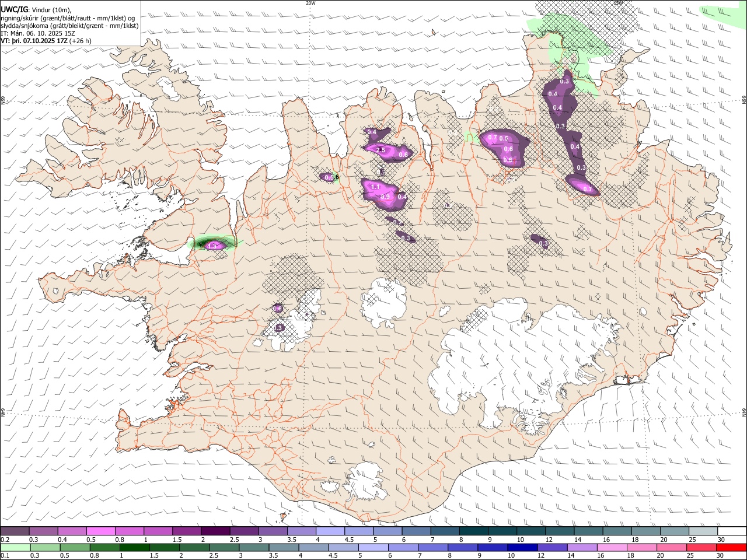This screenshot has height=560, width=747.
Task: Click the 'VT: þri. 07.10.2025 17Z (+26 h)' line
Action: click(46, 41)
